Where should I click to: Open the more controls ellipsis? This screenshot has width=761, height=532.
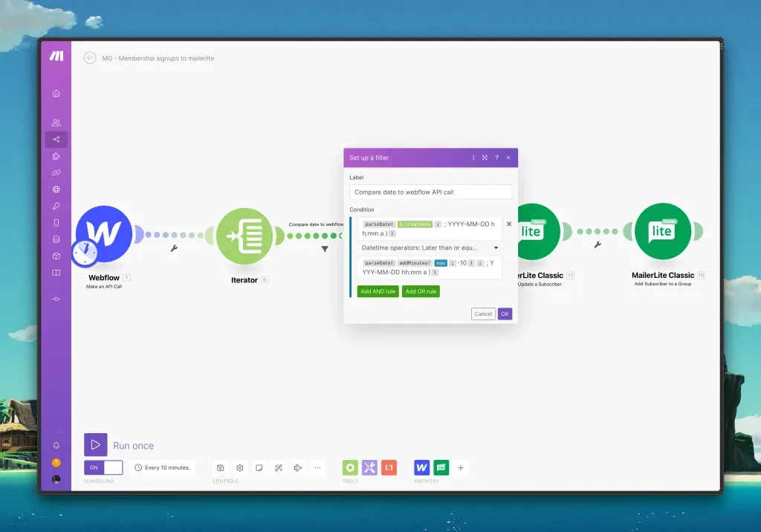pos(317,468)
